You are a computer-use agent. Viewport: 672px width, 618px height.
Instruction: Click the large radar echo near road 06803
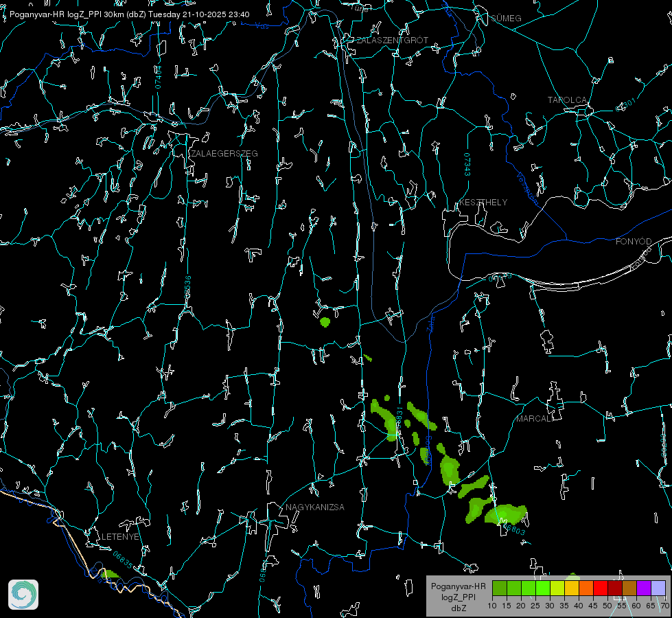click(x=506, y=514)
